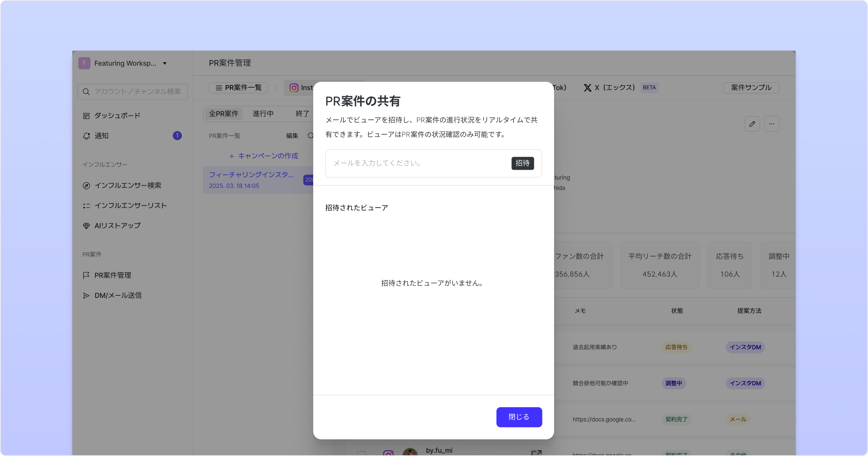Click the X (エックス) logo tab
868x456 pixels.
(x=587, y=88)
